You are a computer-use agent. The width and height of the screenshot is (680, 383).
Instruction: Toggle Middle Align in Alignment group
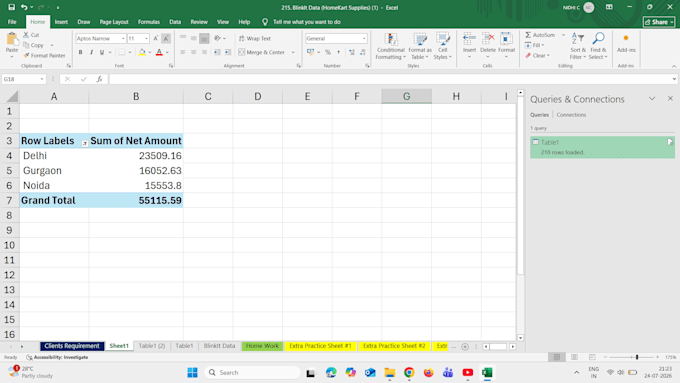(x=193, y=39)
